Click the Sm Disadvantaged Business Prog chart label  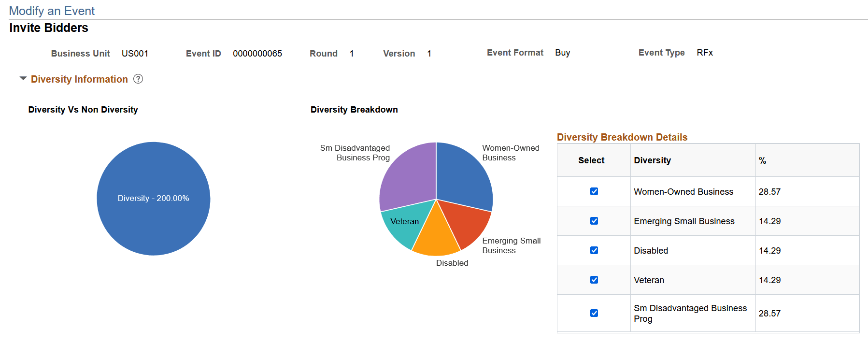[x=355, y=153]
